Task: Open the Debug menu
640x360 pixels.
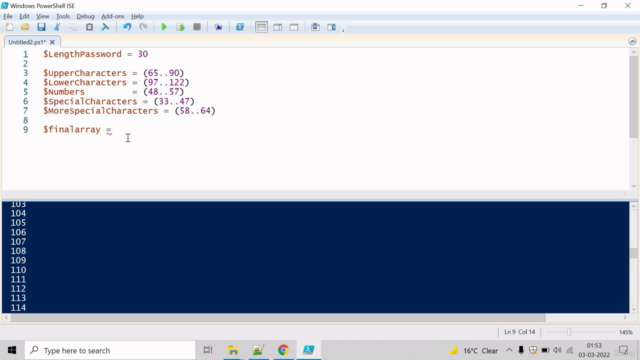Action: [85, 16]
